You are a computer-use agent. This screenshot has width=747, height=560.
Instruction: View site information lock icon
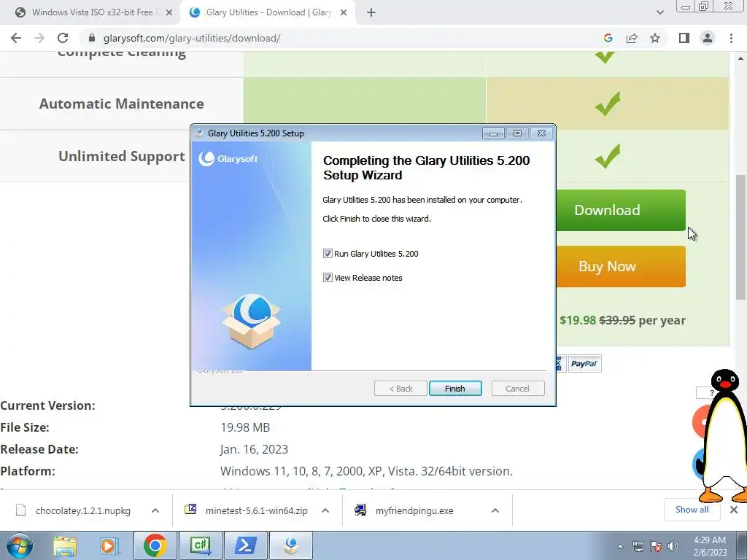(x=92, y=38)
